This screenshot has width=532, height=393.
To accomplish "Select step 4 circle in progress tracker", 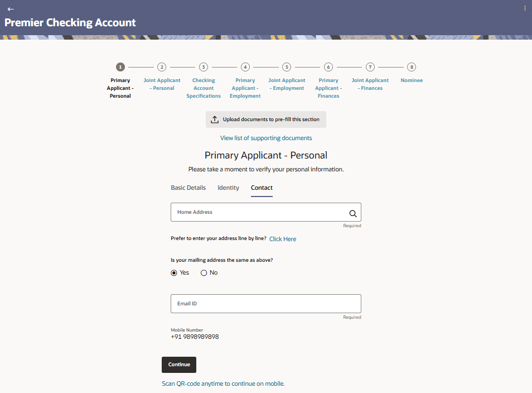I will [245, 67].
